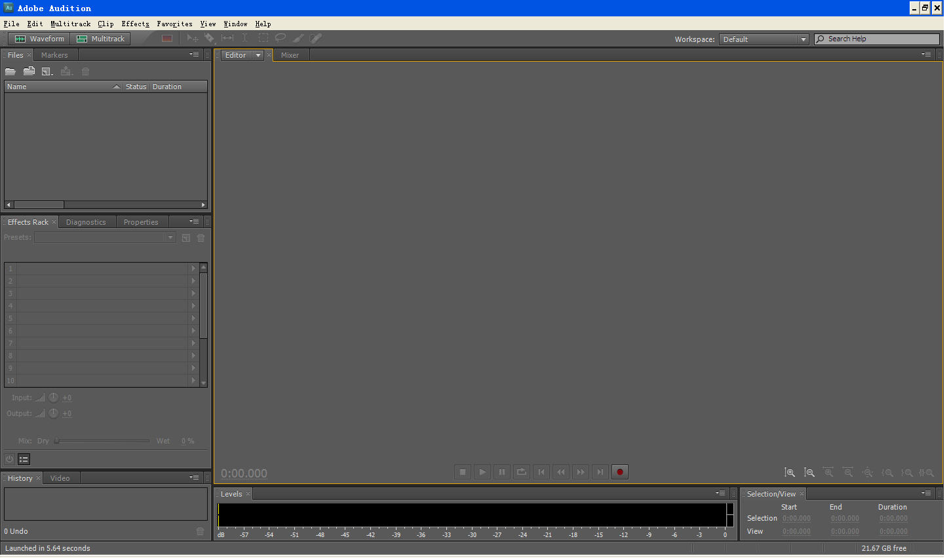
Task: Zoom out vertically with the amplitude zoom-out icon
Action: coord(809,472)
